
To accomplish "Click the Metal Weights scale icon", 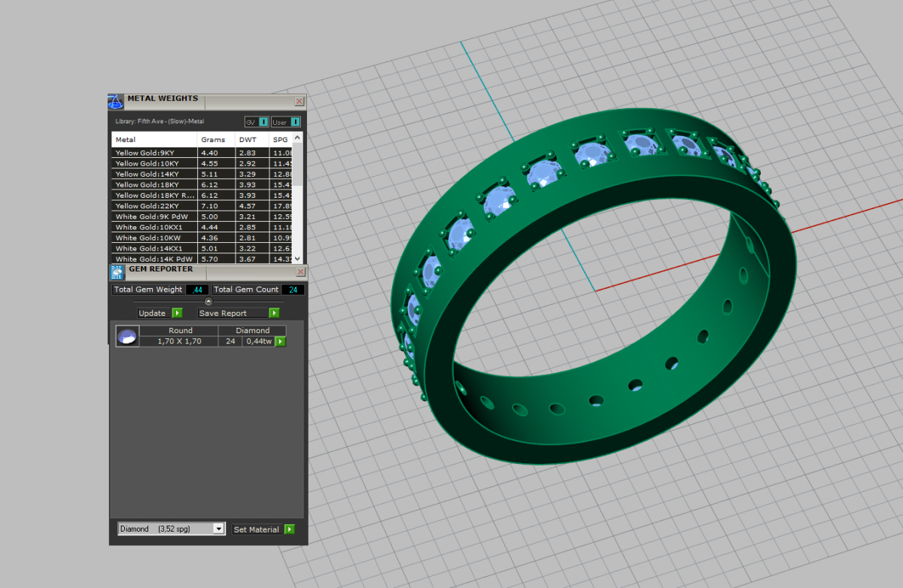I will 115,102.
